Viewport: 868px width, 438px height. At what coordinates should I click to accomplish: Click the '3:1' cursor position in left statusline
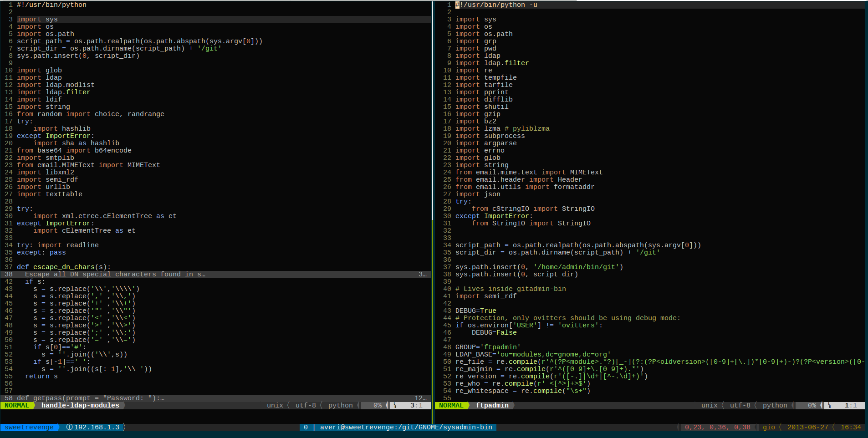coord(416,405)
